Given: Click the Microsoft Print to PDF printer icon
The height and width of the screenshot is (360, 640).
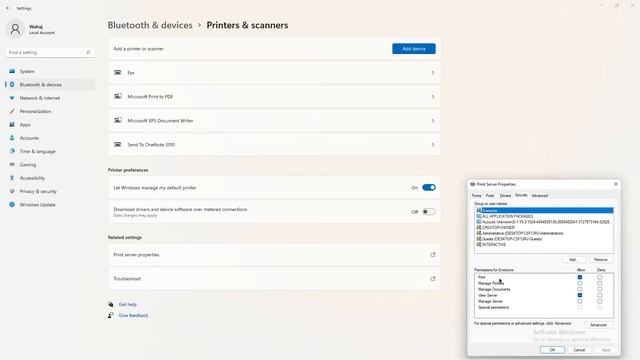Looking at the screenshot, I should tap(118, 96).
